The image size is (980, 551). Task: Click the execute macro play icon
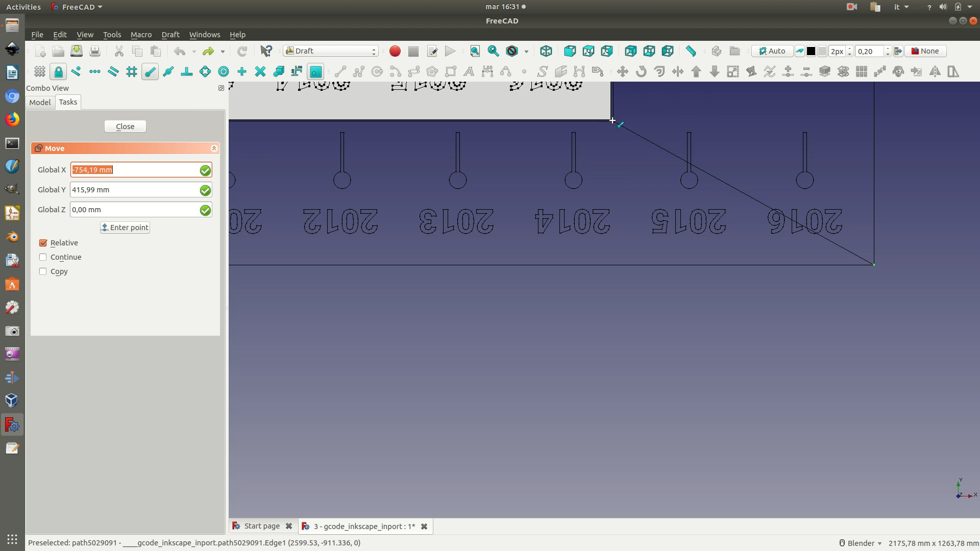[x=450, y=51]
